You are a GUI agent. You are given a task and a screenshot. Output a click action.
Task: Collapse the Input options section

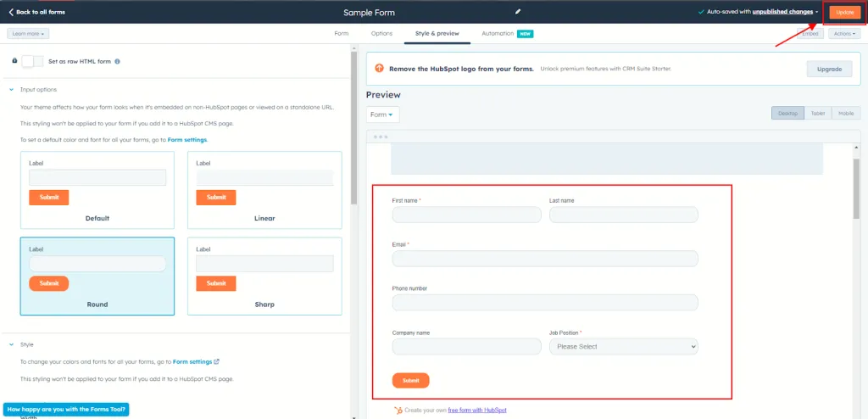(11, 89)
